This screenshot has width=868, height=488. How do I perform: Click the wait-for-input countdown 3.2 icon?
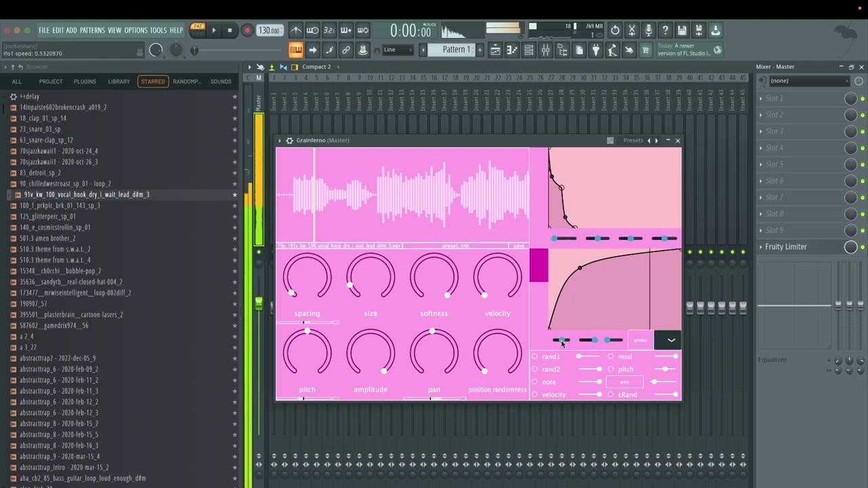point(329,30)
